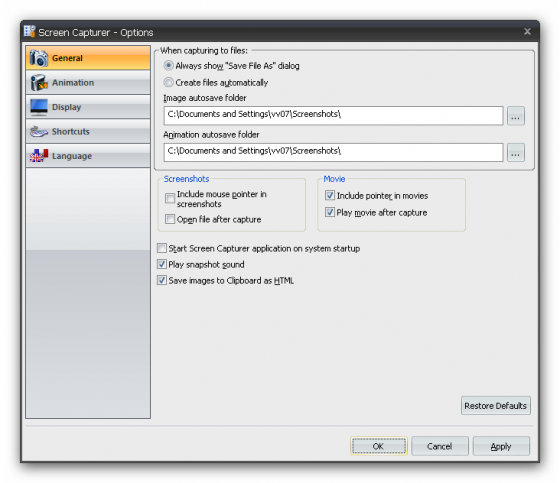Open the Language options tab
The image size is (560, 483).
click(88, 156)
